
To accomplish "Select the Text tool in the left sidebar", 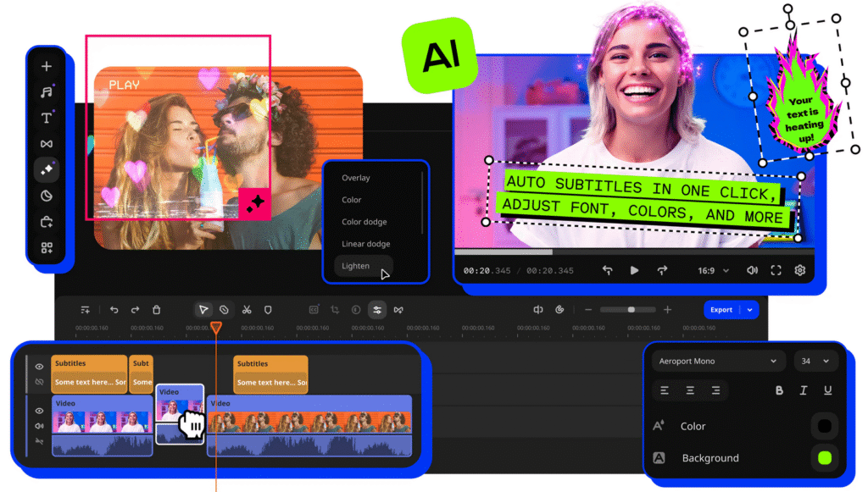I will coord(47,119).
